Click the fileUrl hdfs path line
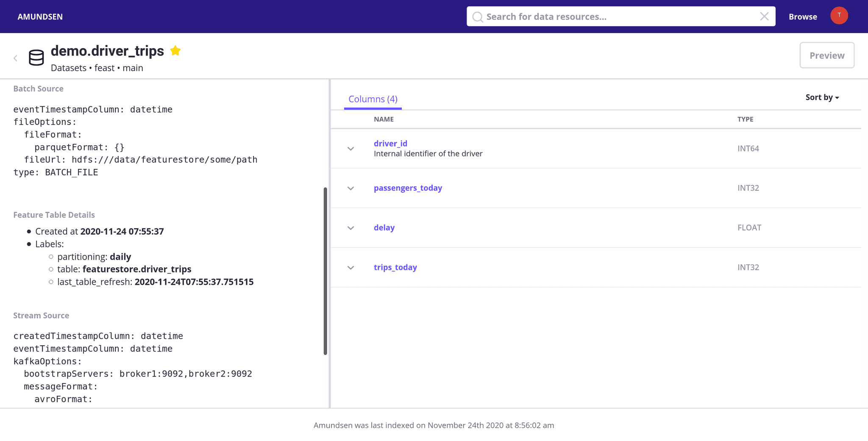Screen dimensions: 868x441 tap(141, 160)
